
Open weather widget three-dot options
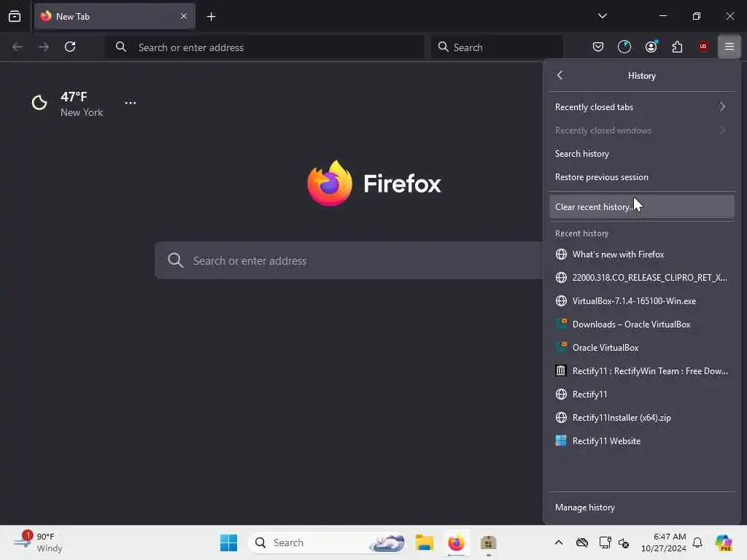point(130,102)
